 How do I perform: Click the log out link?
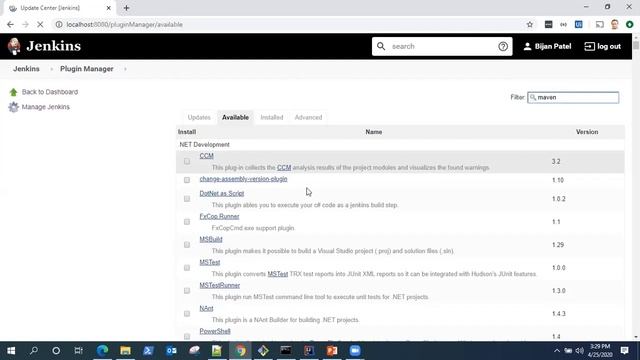tap(609, 47)
